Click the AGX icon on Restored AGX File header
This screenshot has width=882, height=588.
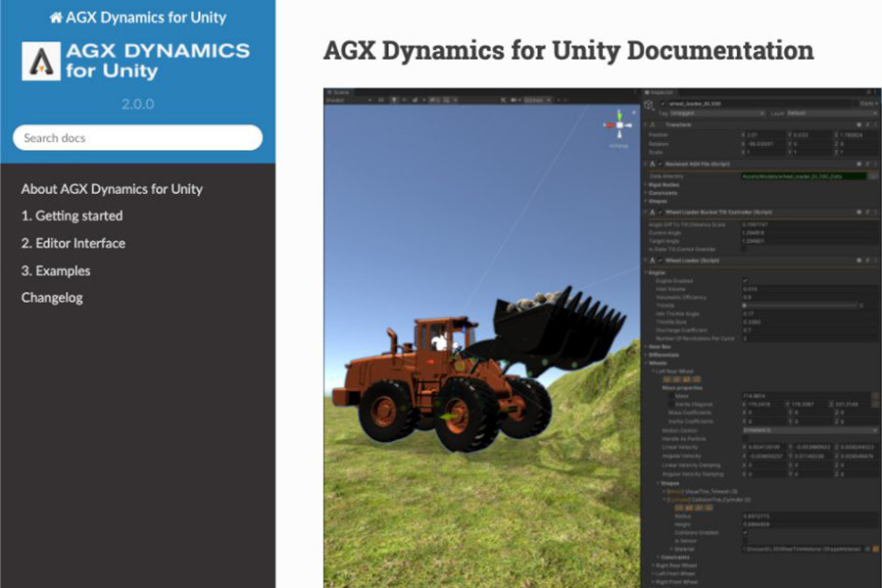(653, 164)
